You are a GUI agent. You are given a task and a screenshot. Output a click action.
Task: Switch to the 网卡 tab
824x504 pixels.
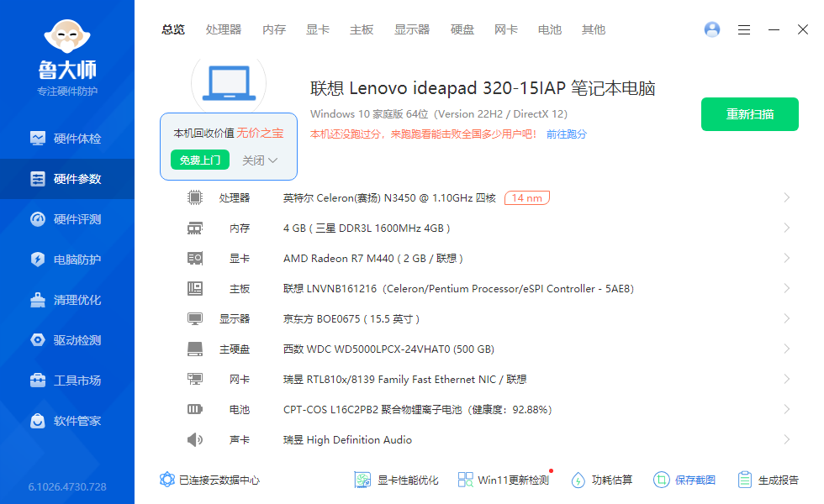coord(506,30)
